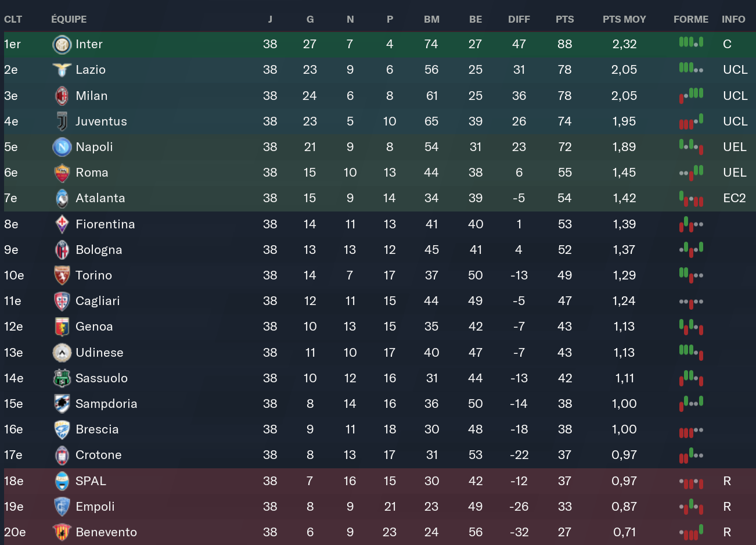Click the Roma club crest
756x545 pixels.
[62, 173]
